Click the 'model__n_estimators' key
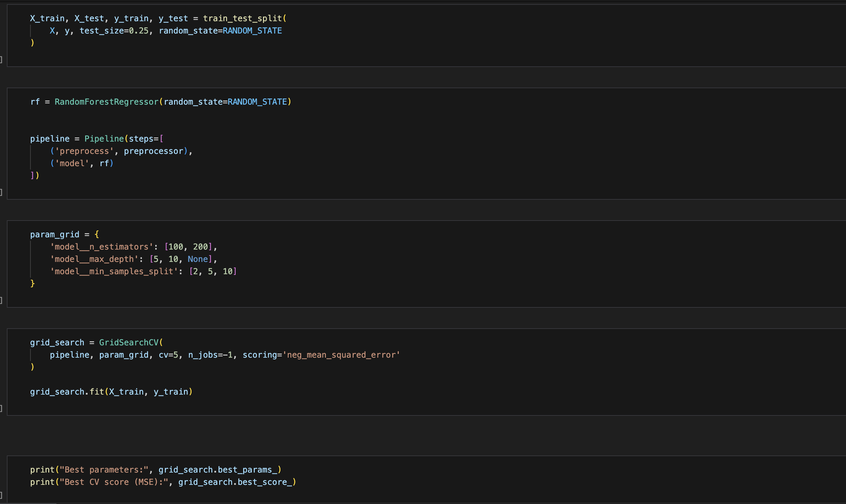The image size is (846, 504). point(101,247)
